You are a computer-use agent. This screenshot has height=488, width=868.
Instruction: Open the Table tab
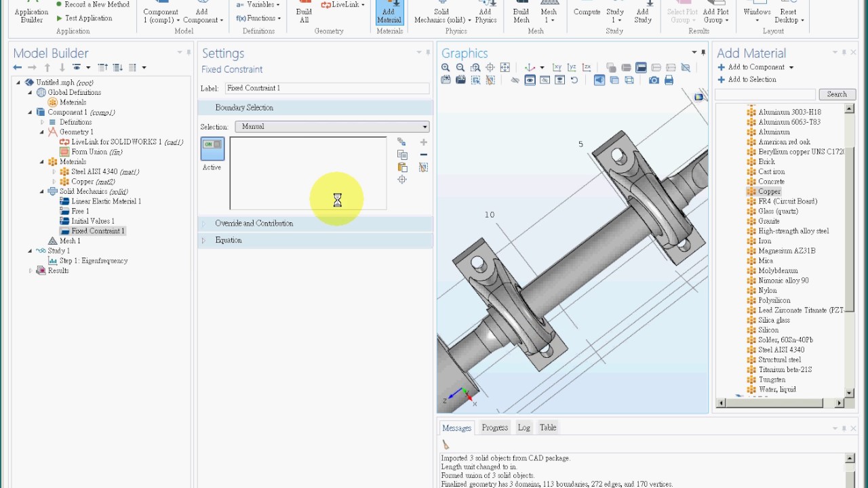click(x=548, y=428)
